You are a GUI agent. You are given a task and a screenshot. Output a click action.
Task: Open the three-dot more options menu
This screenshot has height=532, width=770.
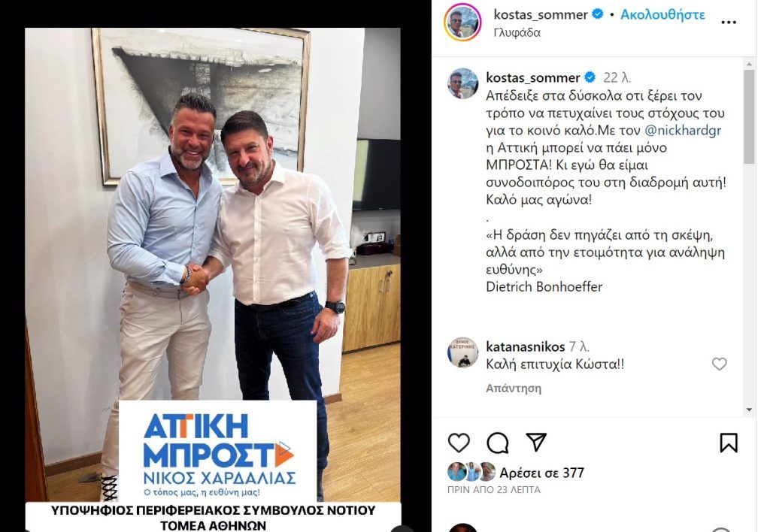coord(729,22)
